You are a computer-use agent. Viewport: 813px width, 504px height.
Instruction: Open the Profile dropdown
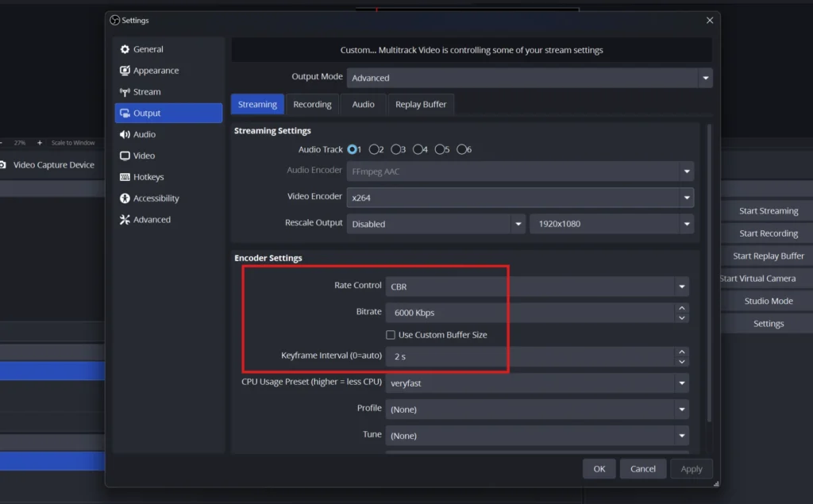click(538, 410)
